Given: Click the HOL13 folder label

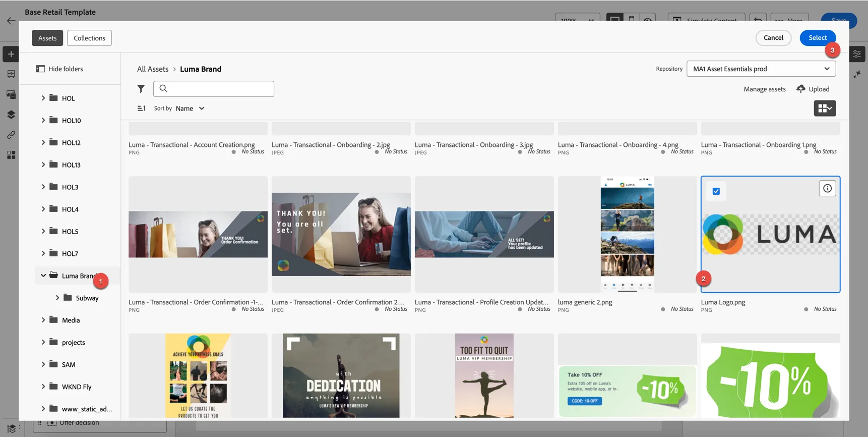Looking at the screenshot, I should [71, 165].
